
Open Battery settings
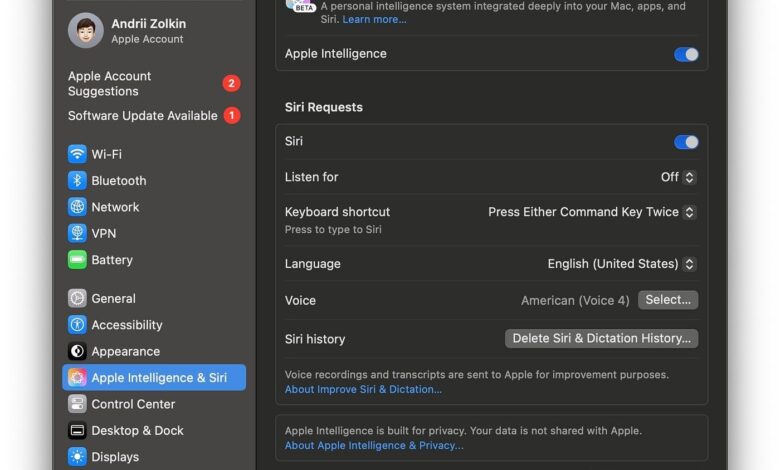[154, 259]
